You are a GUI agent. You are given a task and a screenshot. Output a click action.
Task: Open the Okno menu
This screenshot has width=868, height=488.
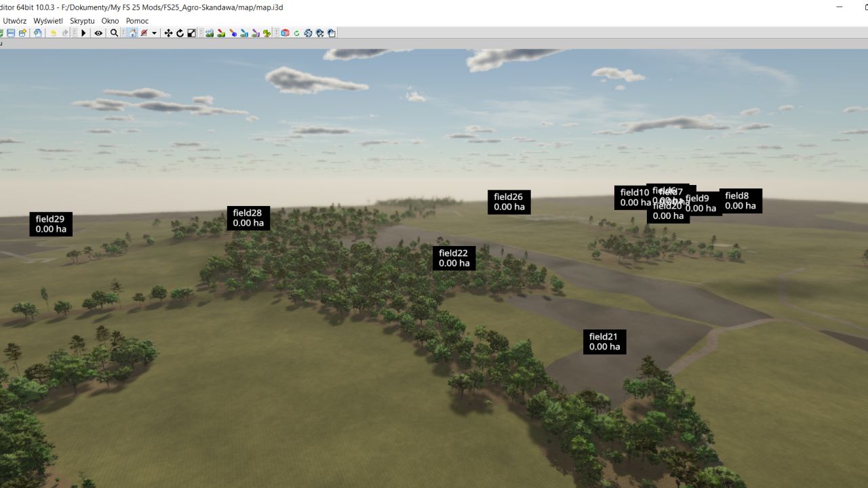110,21
